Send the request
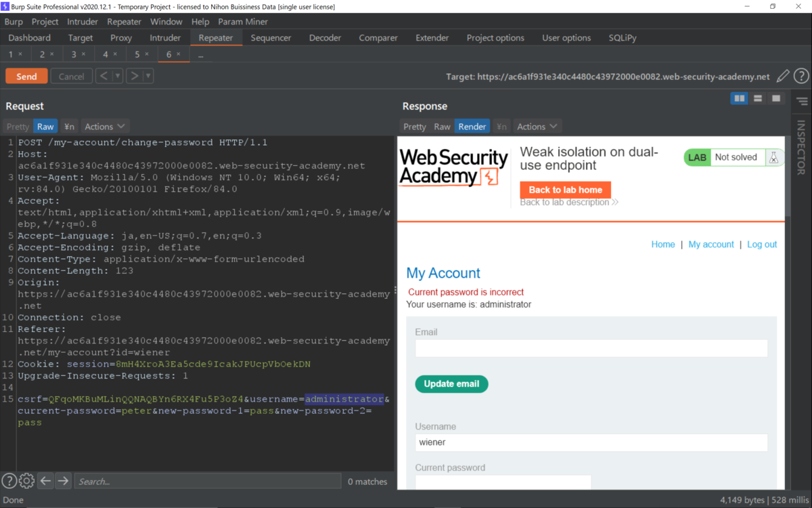This screenshot has width=812, height=508. [26, 76]
